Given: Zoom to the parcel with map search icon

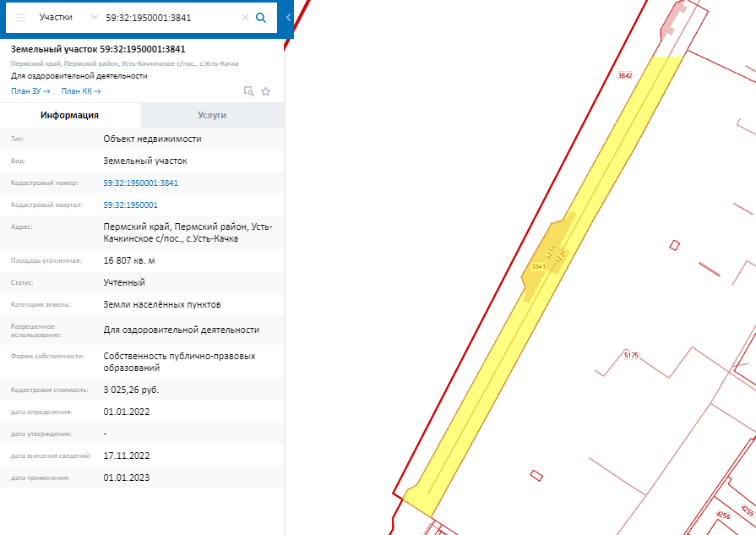Looking at the screenshot, I should (x=249, y=91).
